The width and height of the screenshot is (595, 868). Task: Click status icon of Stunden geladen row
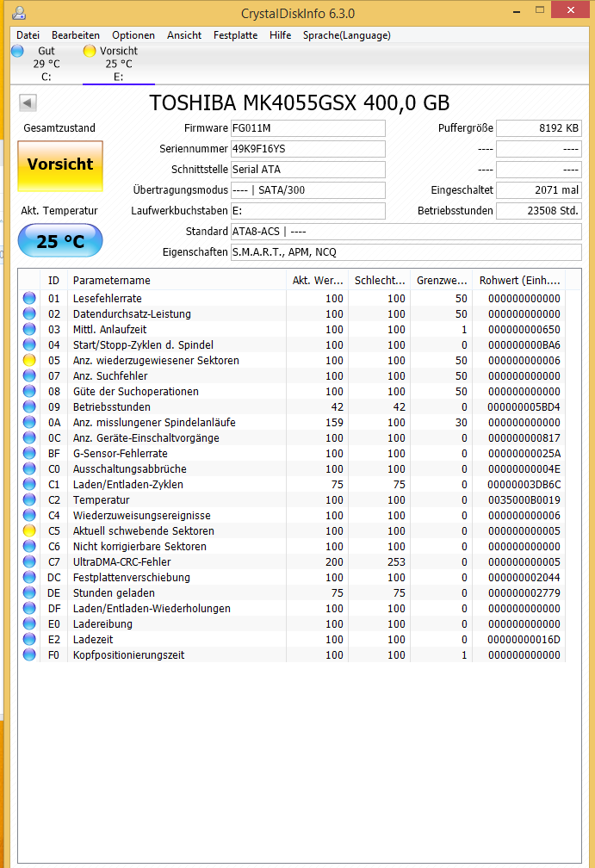(x=29, y=592)
